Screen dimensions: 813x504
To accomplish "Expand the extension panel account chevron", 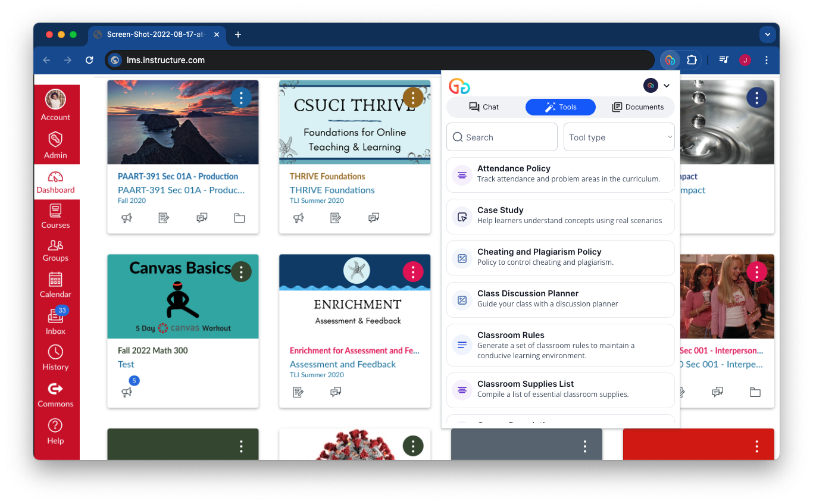I will (x=667, y=86).
